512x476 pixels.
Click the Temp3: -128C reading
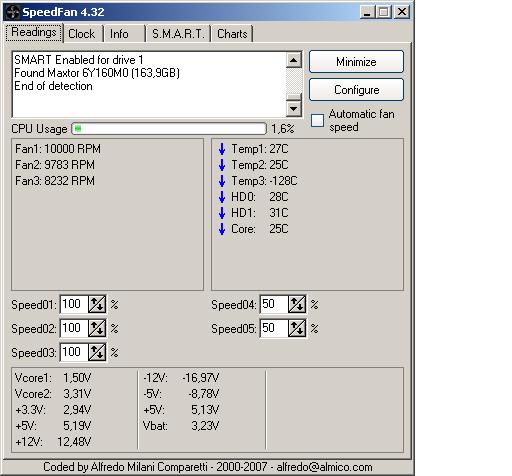point(264,181)
